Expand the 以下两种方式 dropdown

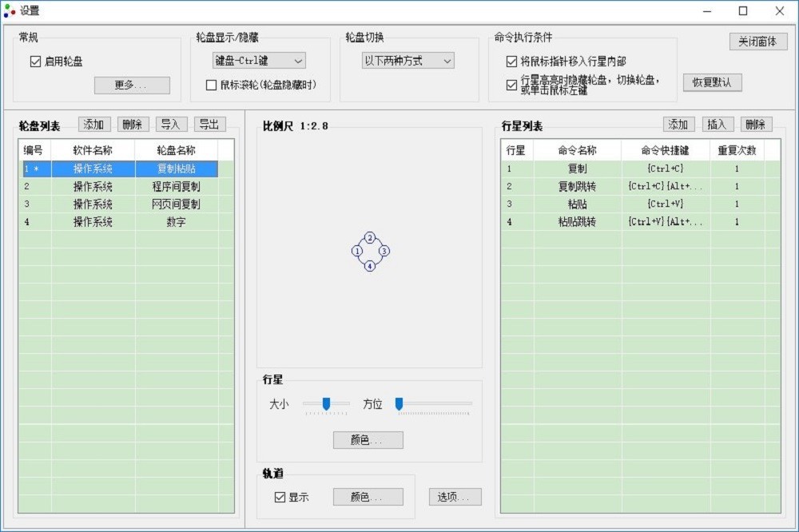pos(407,61)
